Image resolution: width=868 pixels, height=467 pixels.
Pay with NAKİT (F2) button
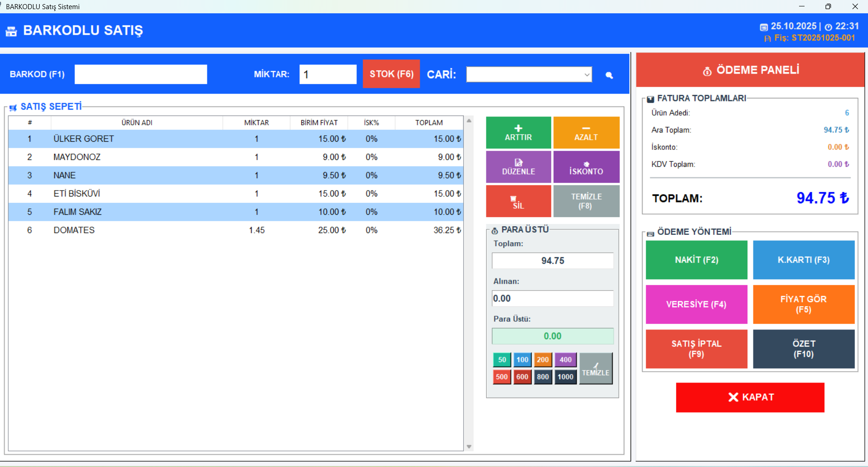tap(696, 260)
